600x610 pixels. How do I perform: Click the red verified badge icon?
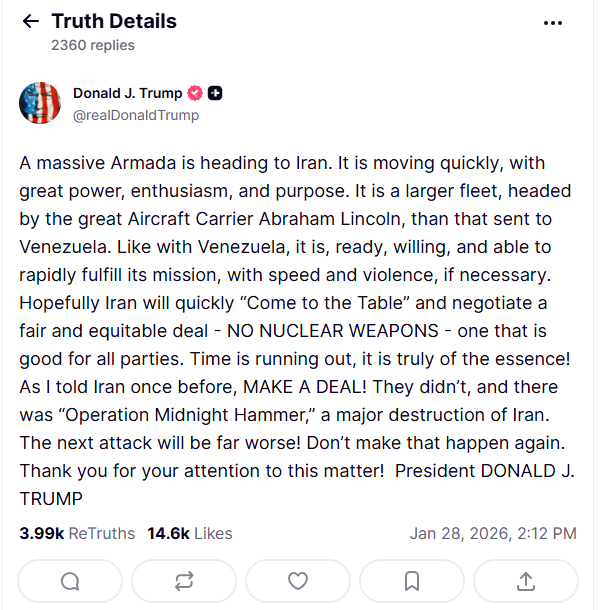(196, 93)
